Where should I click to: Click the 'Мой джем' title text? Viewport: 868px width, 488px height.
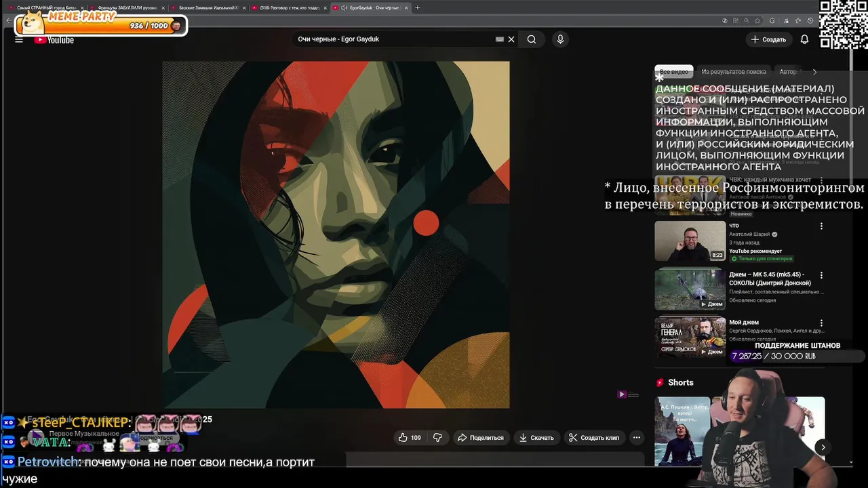tap(744, 323)
